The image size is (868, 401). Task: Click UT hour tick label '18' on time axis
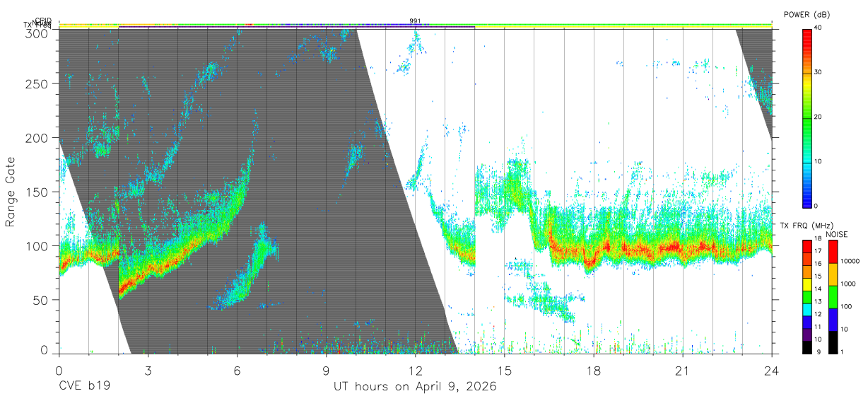(x=593, y=370)
